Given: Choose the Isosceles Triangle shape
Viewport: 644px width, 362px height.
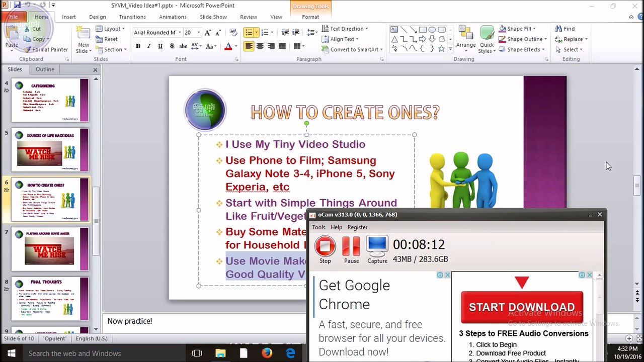Looking at the screenshot, I should pos(394,39).
